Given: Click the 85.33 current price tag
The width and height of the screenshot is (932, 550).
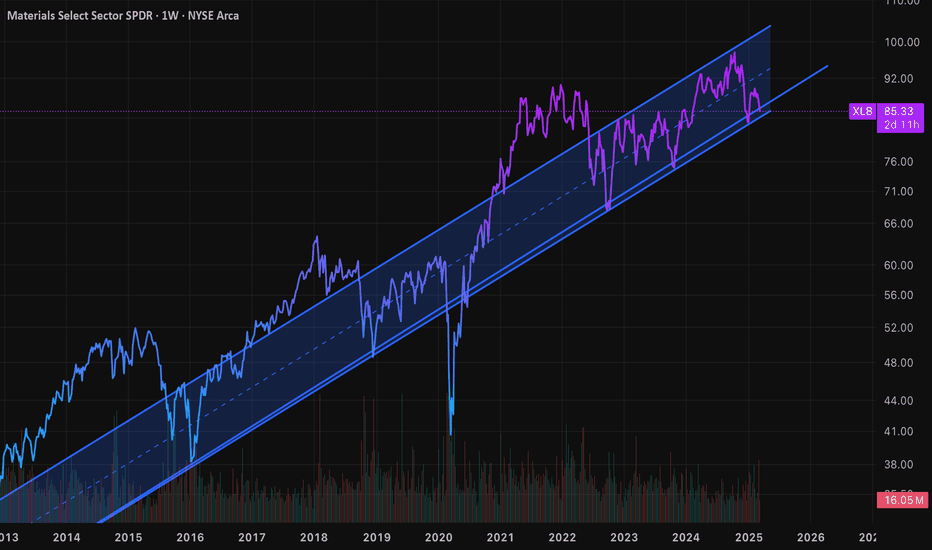Looking at the screenshot, I should [x=899, y=111].
